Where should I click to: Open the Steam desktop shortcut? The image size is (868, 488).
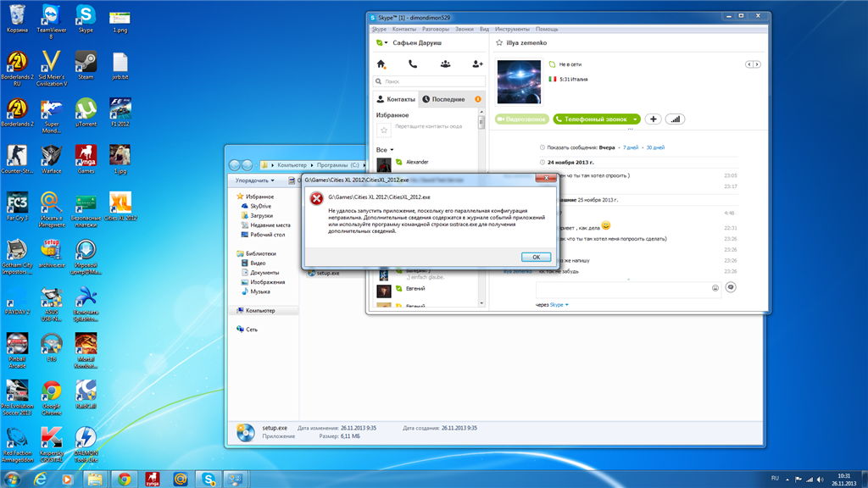86,64
